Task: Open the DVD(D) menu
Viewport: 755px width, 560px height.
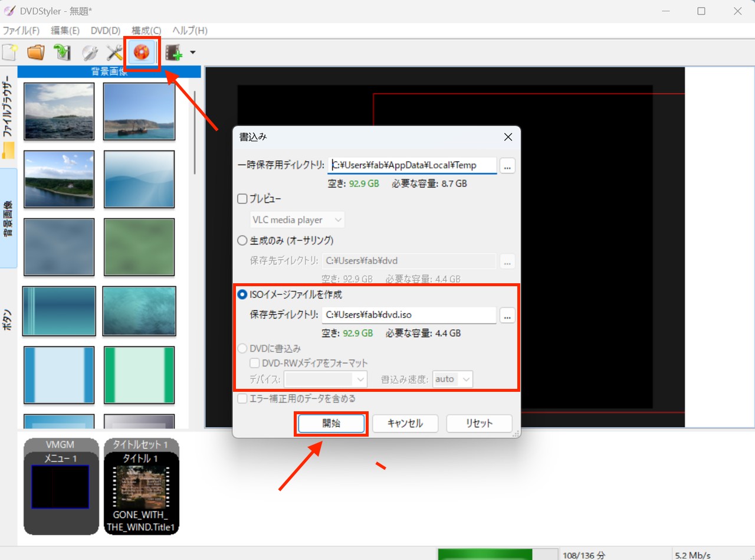Action: [x=106, y=30]
